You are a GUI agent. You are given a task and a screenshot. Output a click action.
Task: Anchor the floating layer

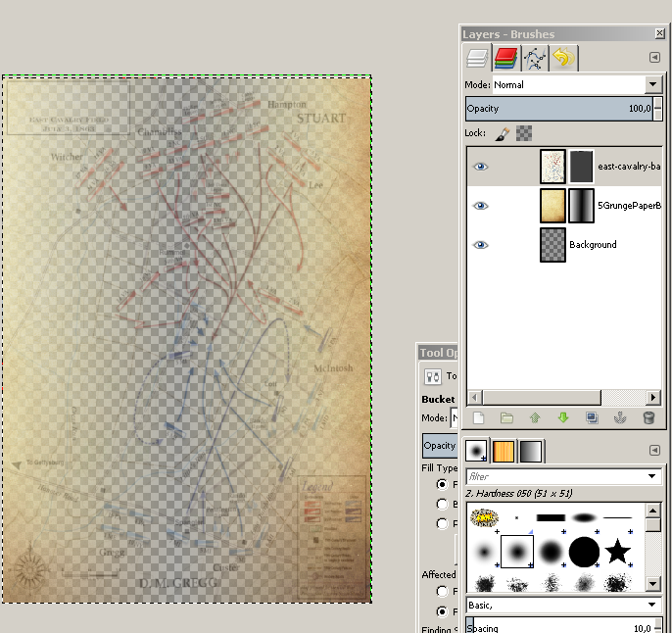pos(620,417)
